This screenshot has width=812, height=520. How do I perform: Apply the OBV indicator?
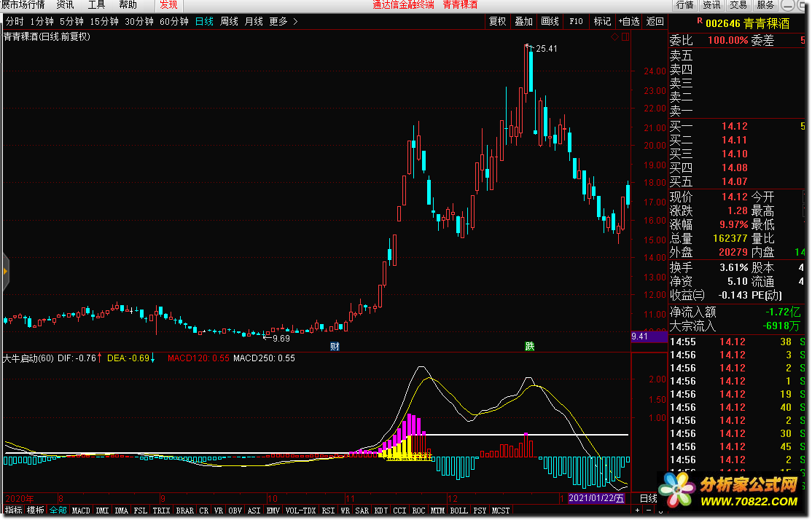pyautogui.click(x=235, y=511)
